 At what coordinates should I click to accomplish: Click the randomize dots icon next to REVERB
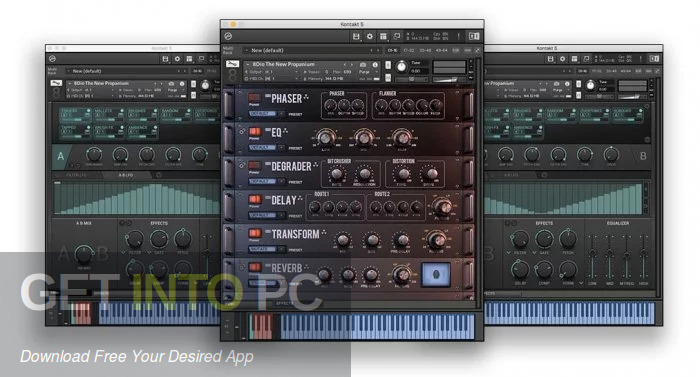point(306,267)
